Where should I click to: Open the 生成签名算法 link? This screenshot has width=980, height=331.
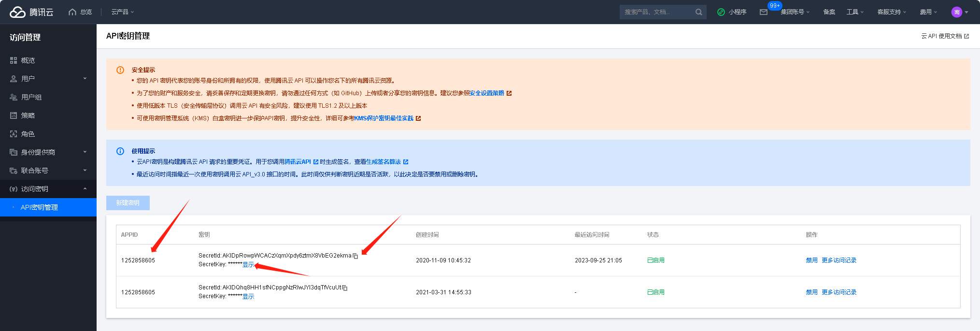[383, 162]
